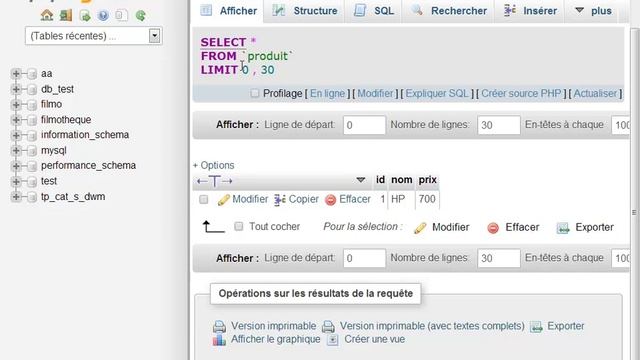Open the Insérer tab

pos(530,11)
